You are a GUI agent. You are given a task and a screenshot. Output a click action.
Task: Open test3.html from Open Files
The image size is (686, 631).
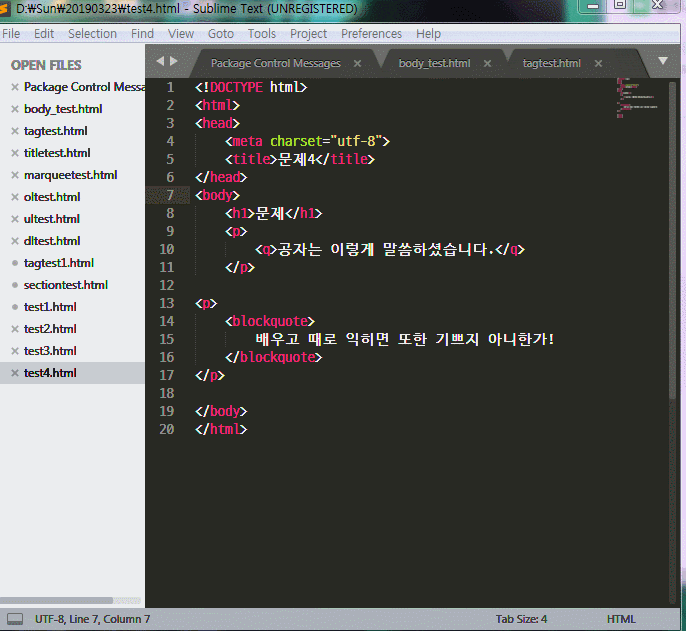coord(50,351)
